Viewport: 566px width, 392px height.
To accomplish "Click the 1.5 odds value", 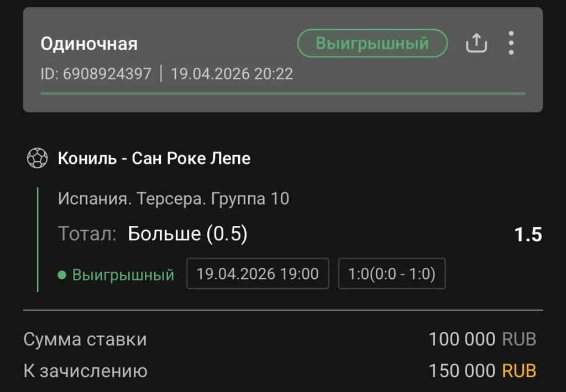I will tap(528, 235).
